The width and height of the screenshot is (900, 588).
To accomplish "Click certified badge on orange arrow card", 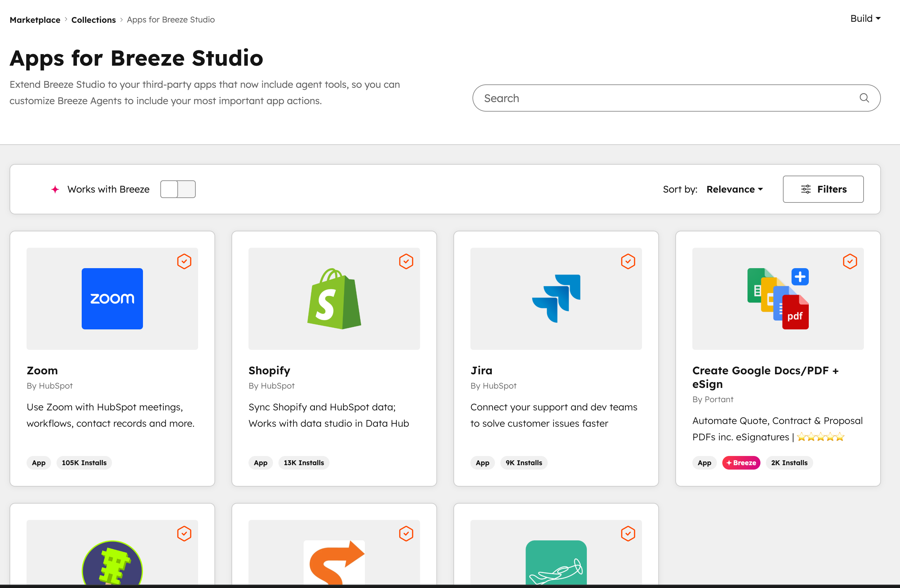I will [406, 534].
